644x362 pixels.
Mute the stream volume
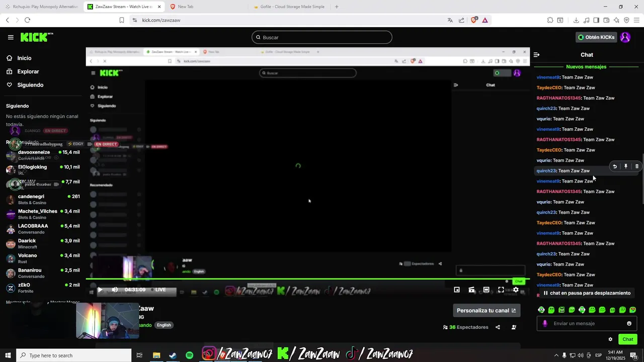(115, 290)
